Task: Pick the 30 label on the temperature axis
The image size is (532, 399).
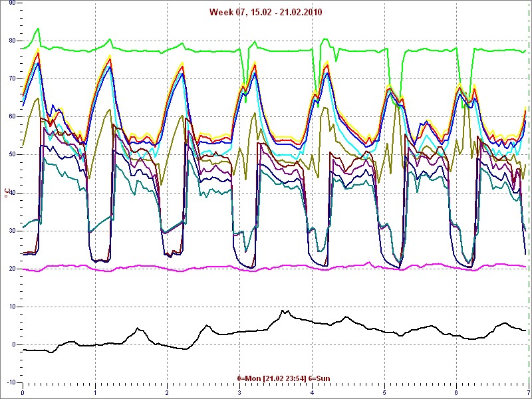Action: pos(11,231)
